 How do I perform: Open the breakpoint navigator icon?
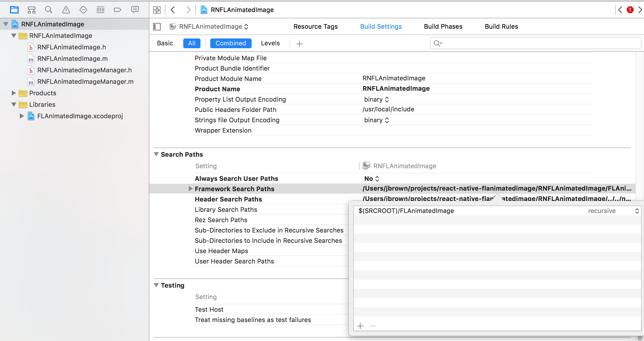[x=117, y=10]
